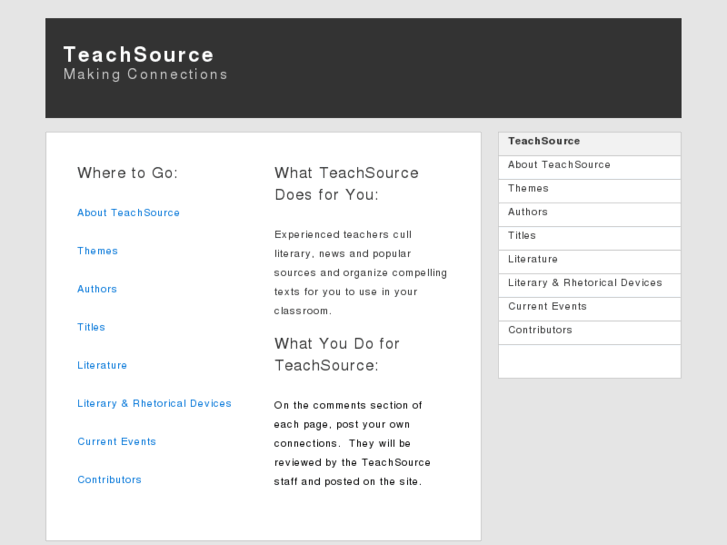This screenshot has height=545, width=727.
Task: Go to the blue Titles link in main content
Action: click(x=91, y=327)
